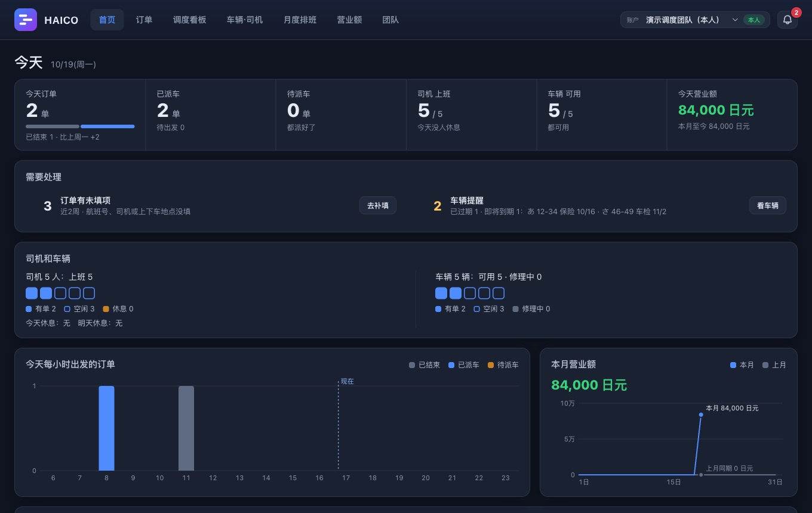Click the 去补填 button
Viewport: 812px width, 513px height.
click(x=377, y=205)
